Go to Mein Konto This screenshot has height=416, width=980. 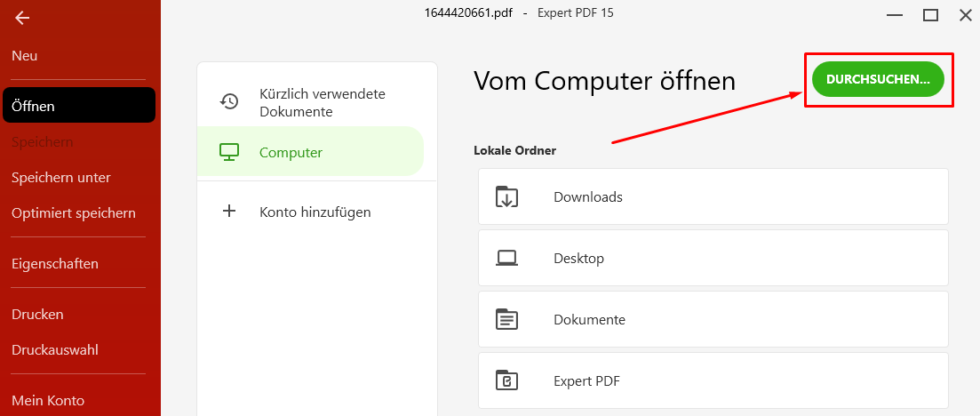pos(47,400)
